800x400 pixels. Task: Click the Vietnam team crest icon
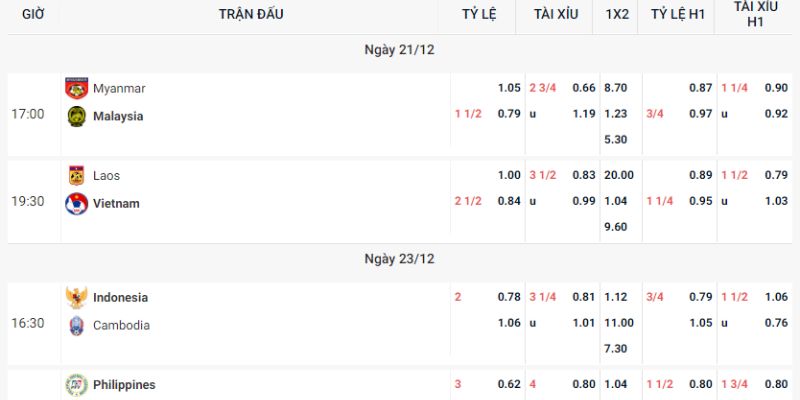(x=76, y=204)
